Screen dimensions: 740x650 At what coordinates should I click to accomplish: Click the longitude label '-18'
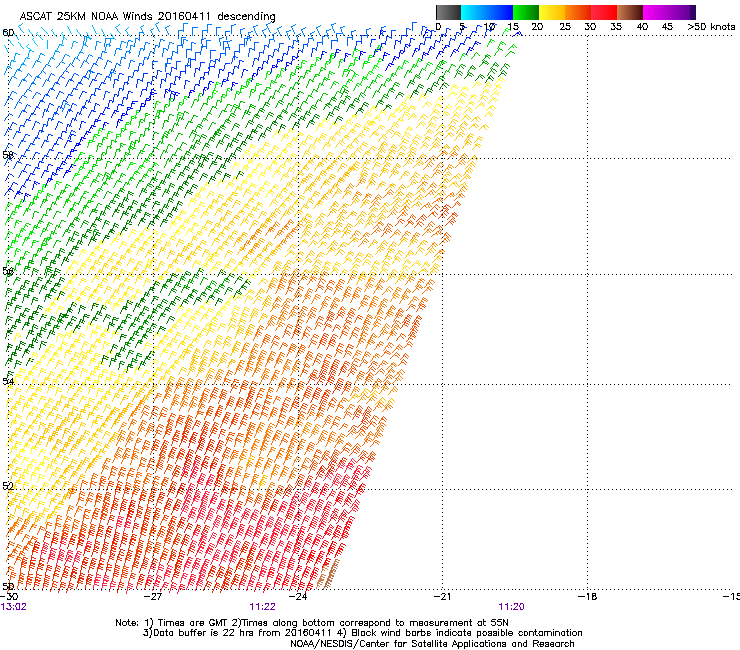coord(588,596)
